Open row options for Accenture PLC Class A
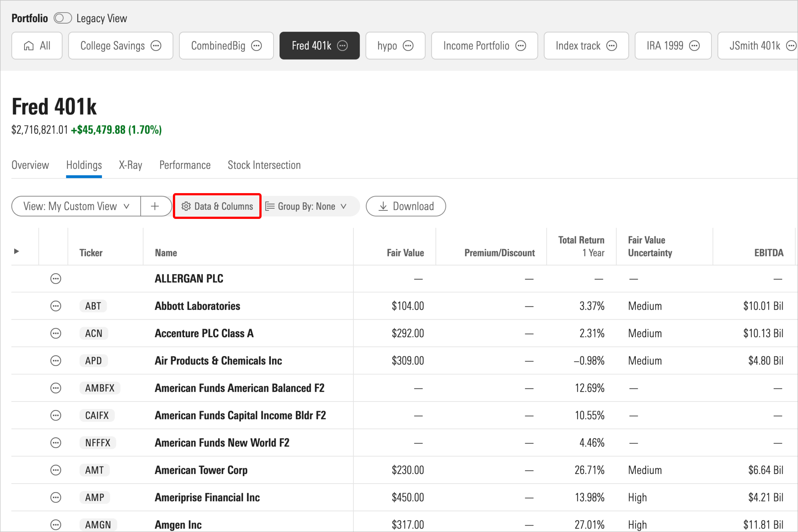798x532 pixels. pyautogui.click(x=56, y=334)
